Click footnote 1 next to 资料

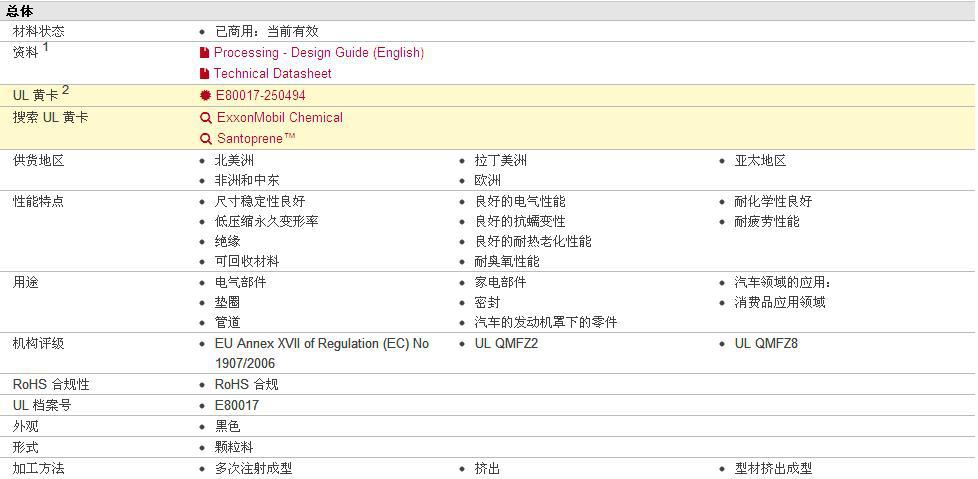tap(45, 47)
